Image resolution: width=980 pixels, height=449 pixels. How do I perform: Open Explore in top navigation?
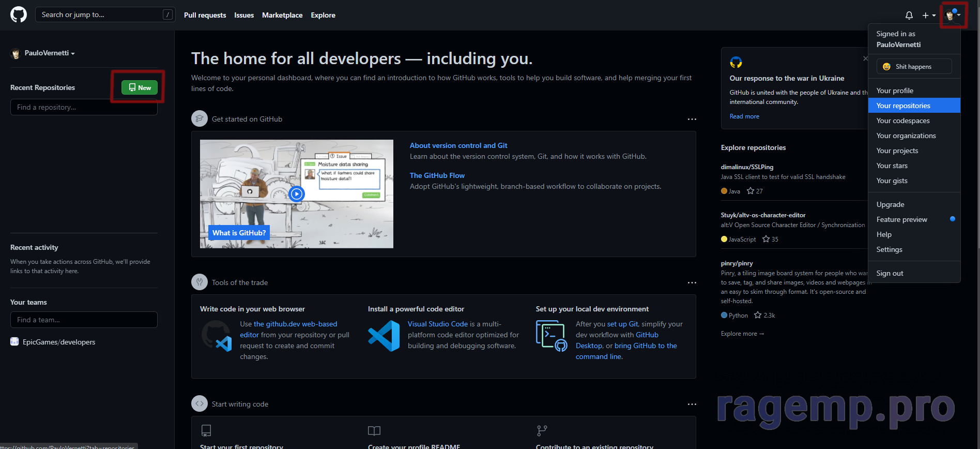pos(323,15)
